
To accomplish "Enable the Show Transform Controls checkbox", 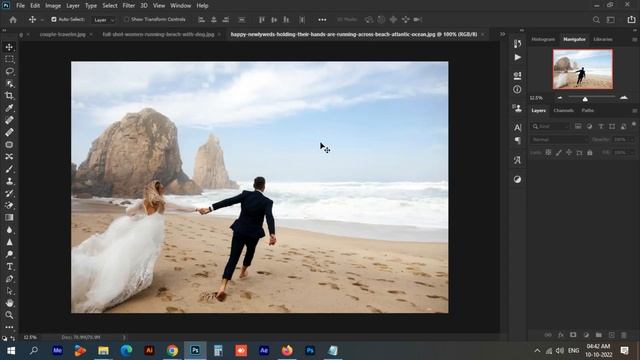I will coord(127,19).
